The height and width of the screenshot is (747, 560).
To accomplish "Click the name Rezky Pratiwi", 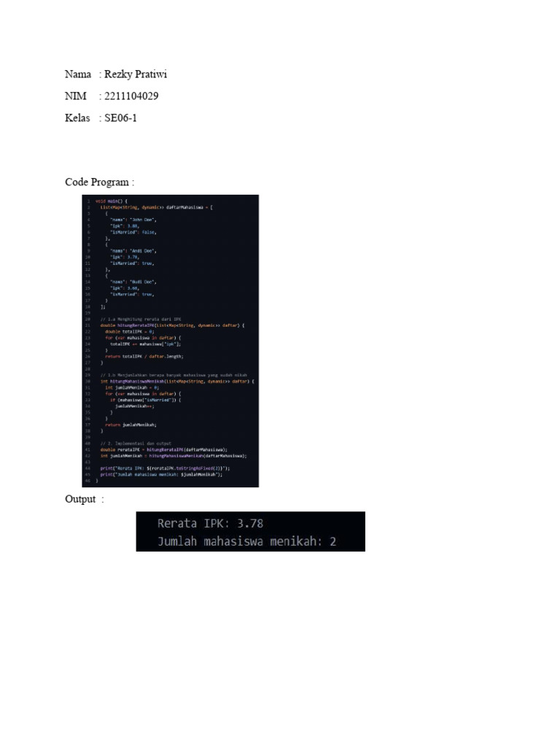I will tap(136, 74).
